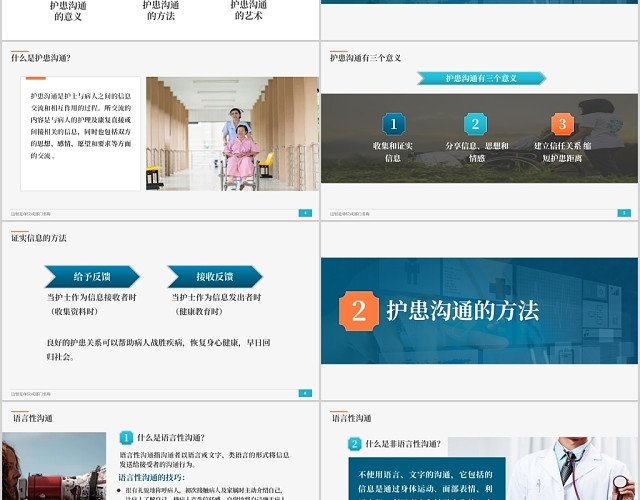The width and height of the screenshot is (640, 500).
Task: Click the caption 收集和证实信息
Action: click(x=393, y=152)
